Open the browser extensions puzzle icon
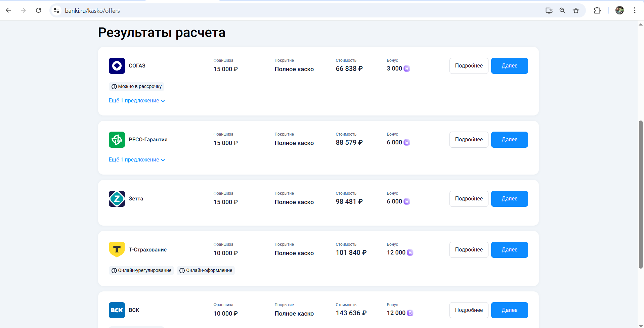Screen dimensions: 644x328 click(597, 10)
